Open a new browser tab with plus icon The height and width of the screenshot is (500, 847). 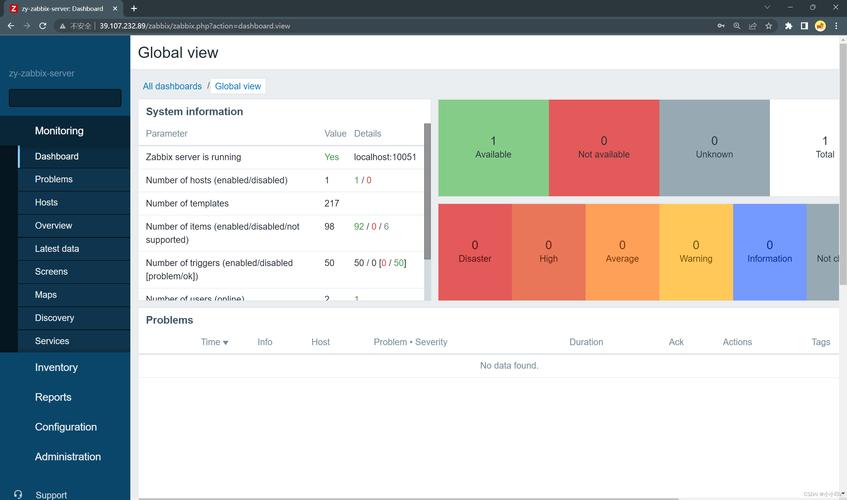(134, 8)
